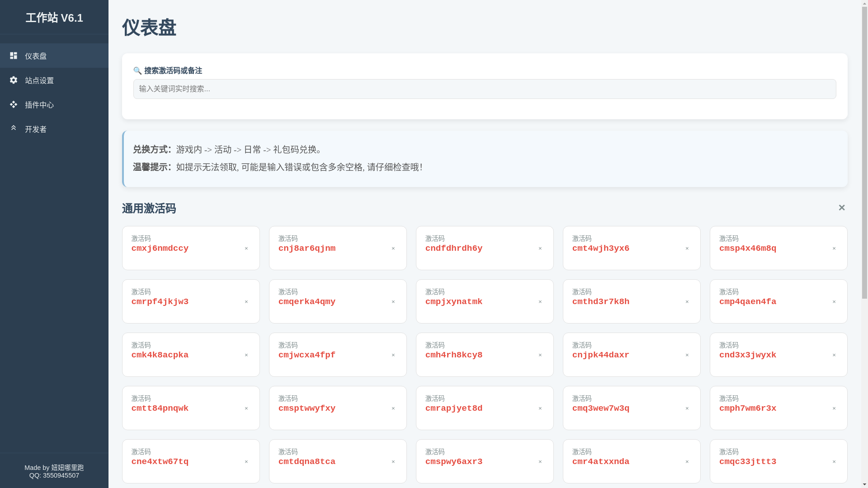This screenshot has width=868, height=488.
Task: Remove the code cmp4qaen4fa
Action: point(834,302)
